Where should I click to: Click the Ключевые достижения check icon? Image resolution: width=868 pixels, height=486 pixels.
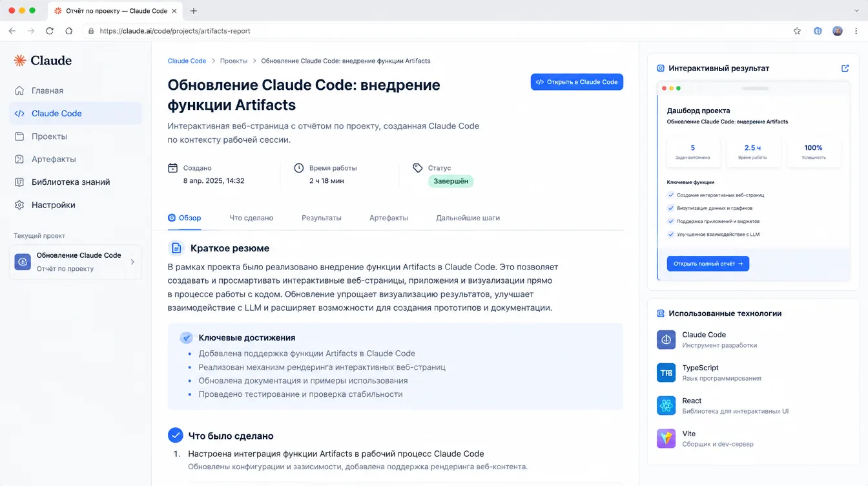point(187,337)
